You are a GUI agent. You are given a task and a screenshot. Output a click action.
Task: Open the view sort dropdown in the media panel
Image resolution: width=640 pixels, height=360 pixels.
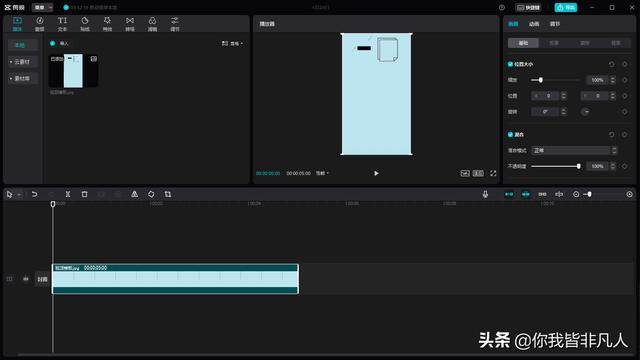point(232,43)
